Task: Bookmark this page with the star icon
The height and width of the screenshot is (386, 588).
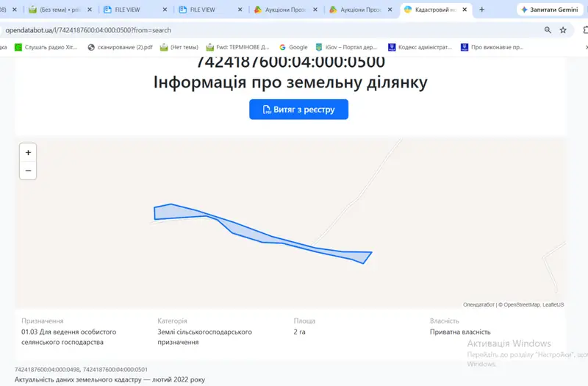Action: pos(563,30)
